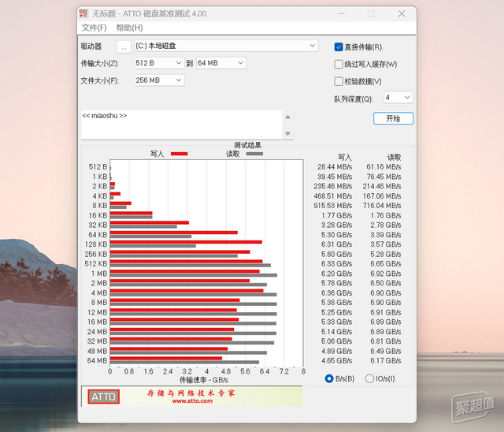Click the 61.16 MB/s read value

click(x=384, y=167)
